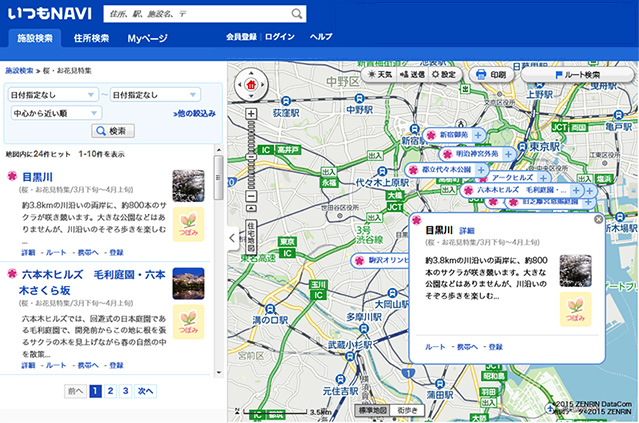Click the いつもNAVI logo
This screenshot has height=423, width=639.
pyautogui.click(x=50, y=14)
